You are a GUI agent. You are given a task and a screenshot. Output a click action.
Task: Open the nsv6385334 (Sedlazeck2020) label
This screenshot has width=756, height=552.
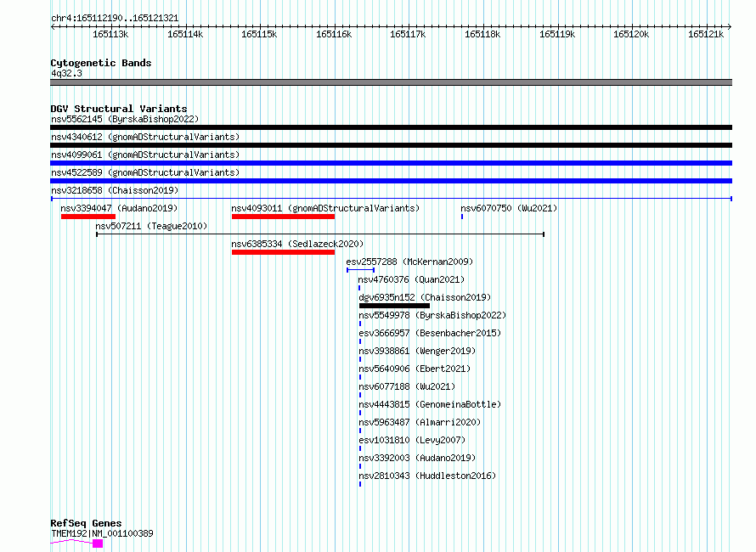click(297, 244)
